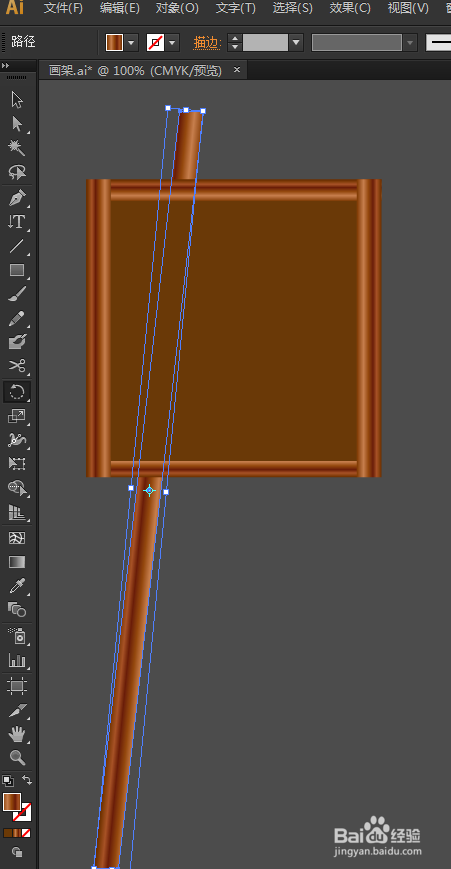The height and width of the screenshot is (869, 451).
Task: Decrease stroke weight with down arrow
Action: click(x=235, y=47)
